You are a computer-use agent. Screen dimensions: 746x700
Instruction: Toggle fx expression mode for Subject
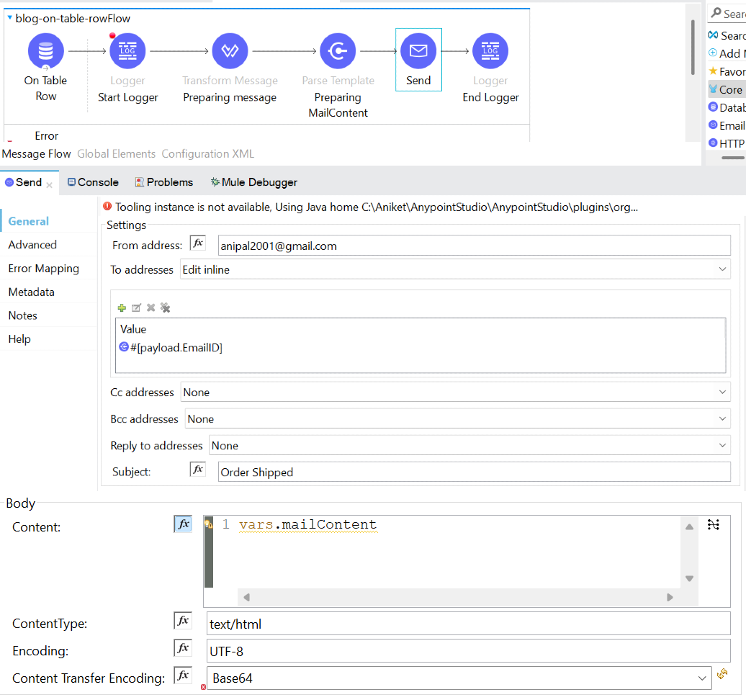click(x=198, y=470)
